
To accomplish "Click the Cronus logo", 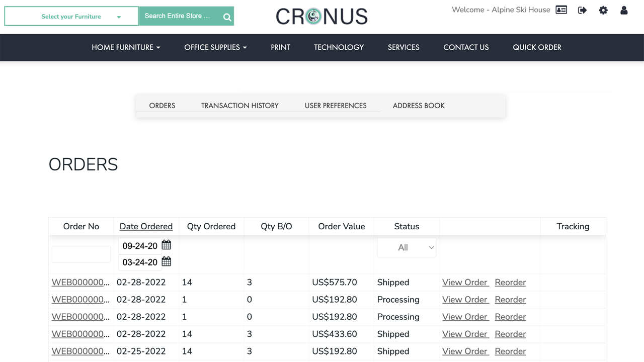I will (321, 16).
